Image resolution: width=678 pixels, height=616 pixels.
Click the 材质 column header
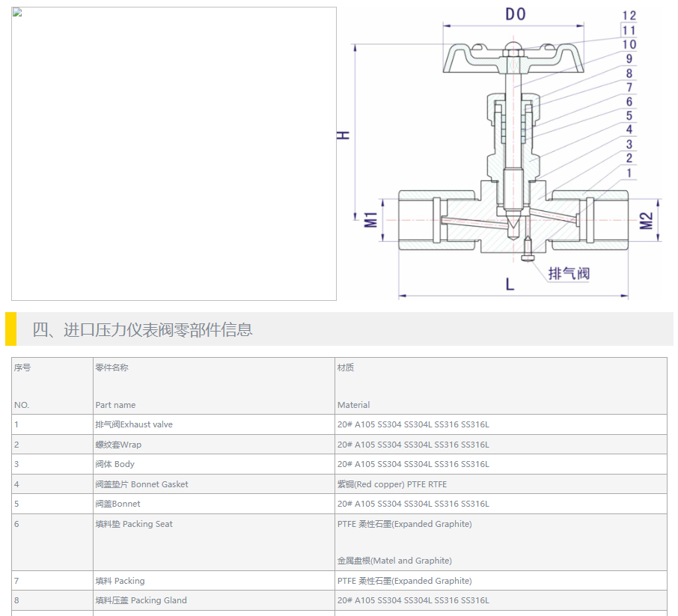click(x=346, y=368)
